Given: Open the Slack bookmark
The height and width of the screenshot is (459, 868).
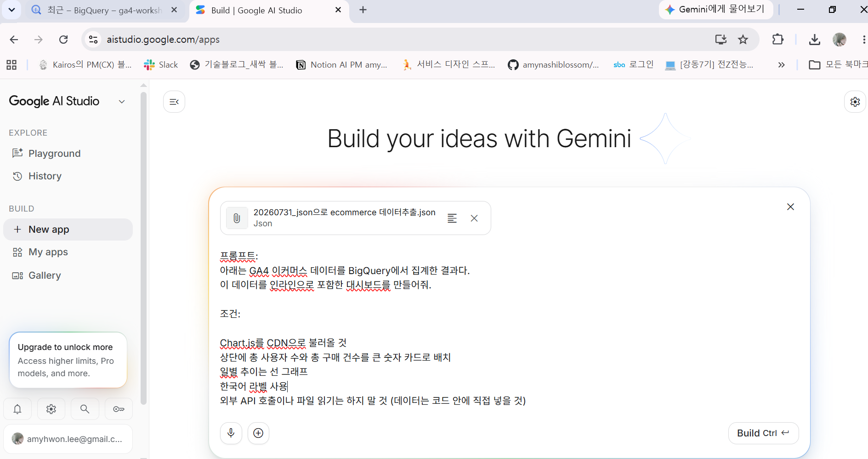Looking at the screenshot, I should (161, 65).
